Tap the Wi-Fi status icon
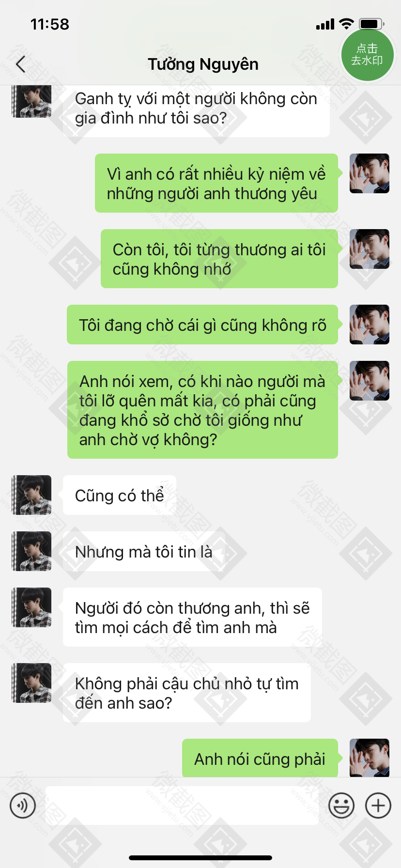This screenshot has width=401, height=868. coord(346,24)
